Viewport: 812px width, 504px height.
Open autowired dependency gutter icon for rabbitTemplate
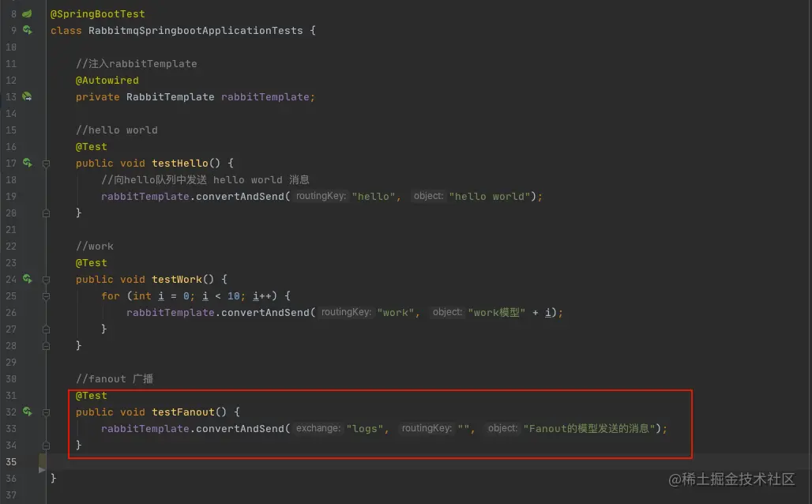pyautogui.click(x=27, y=97)
